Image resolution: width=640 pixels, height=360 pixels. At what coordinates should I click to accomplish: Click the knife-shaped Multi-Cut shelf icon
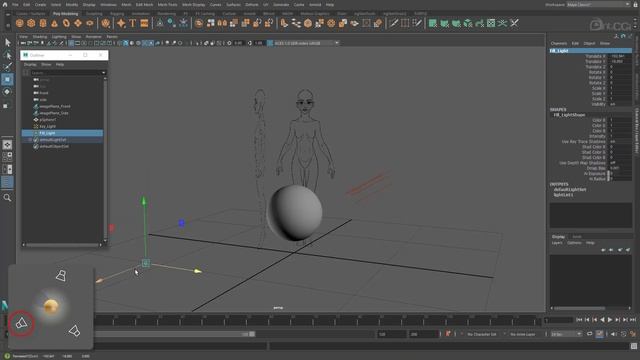tap(393, 23)
